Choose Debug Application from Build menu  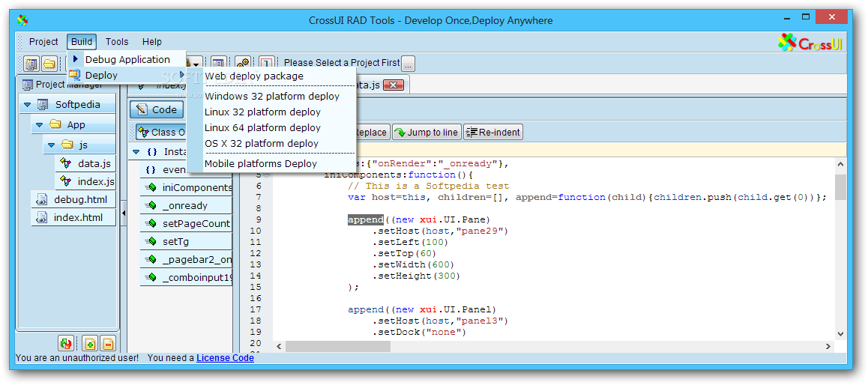click(127, 59)
